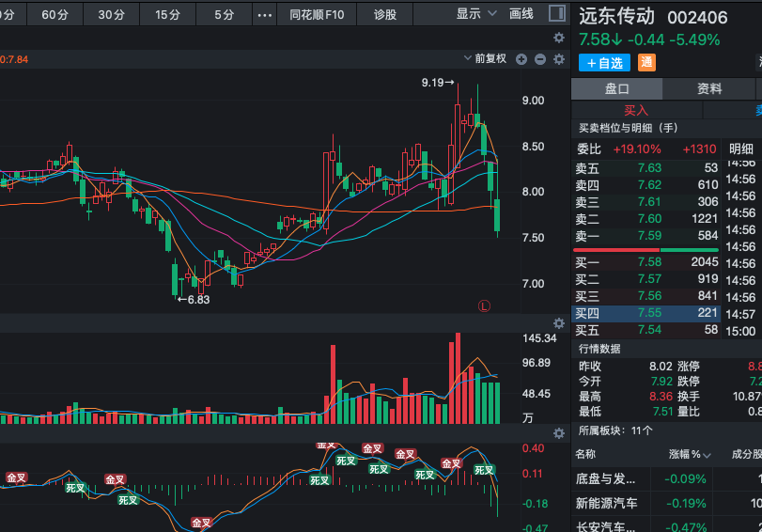This screenshot has width=762, height=532.
Task: Open gear settings beside zoom buttons
Action: point(559,59)
